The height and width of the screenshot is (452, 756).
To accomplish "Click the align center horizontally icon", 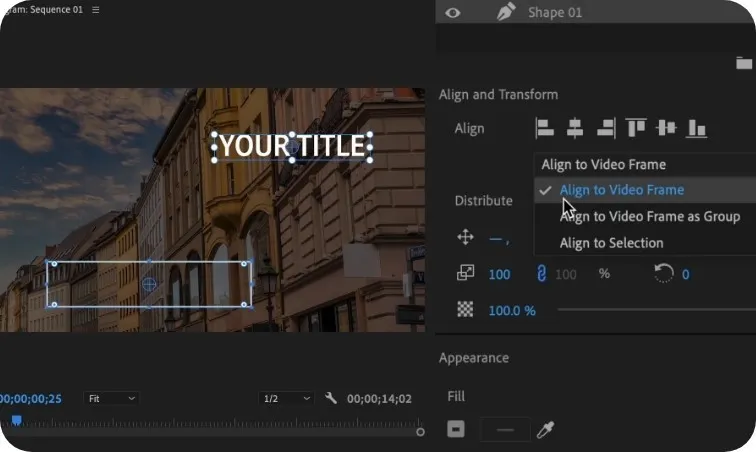I will tap(575, 128).
